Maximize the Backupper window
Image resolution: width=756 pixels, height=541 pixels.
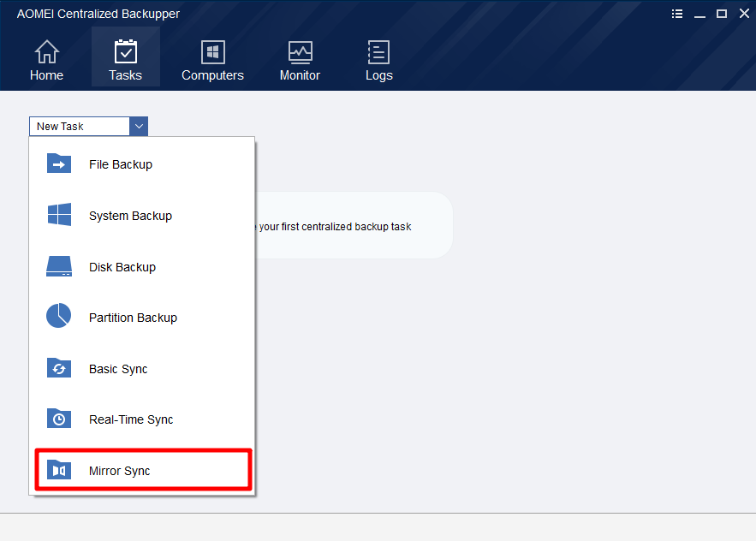tap(722, 14)
